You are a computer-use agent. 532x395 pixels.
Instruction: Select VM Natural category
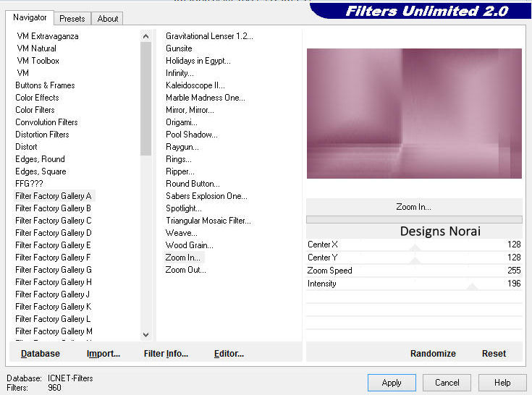pos(37,48)
